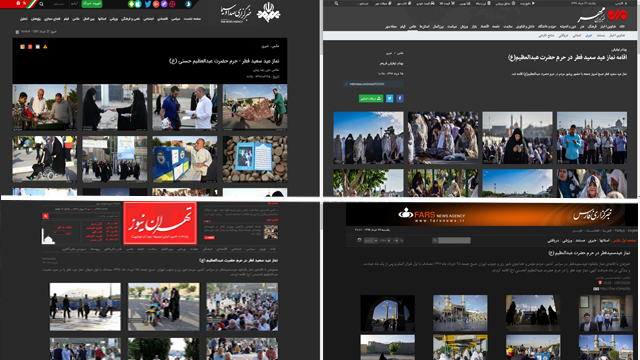Share the Mehr article via the Twitter icon
The height and width of the screenshot is (360, 640).
point(390,98)
